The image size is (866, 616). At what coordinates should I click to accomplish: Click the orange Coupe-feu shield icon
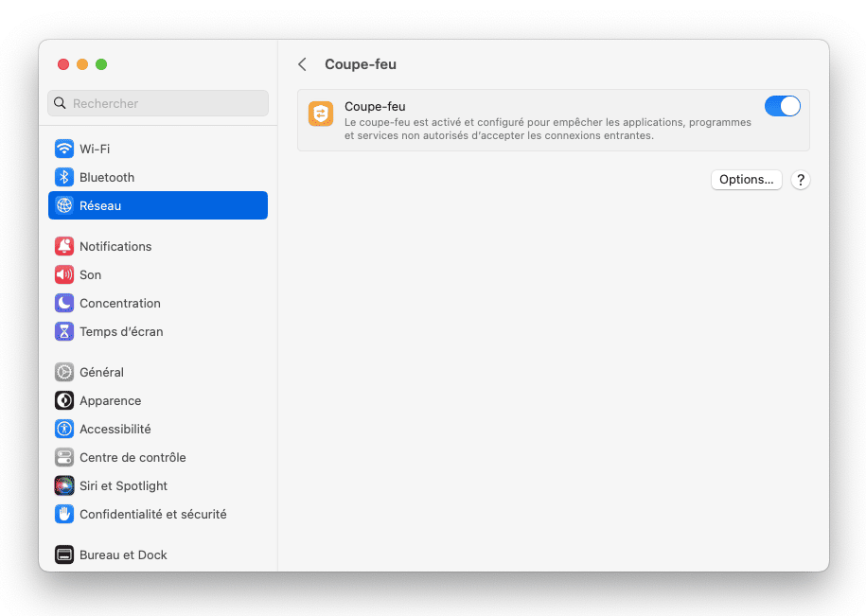(x=321, y=114)
